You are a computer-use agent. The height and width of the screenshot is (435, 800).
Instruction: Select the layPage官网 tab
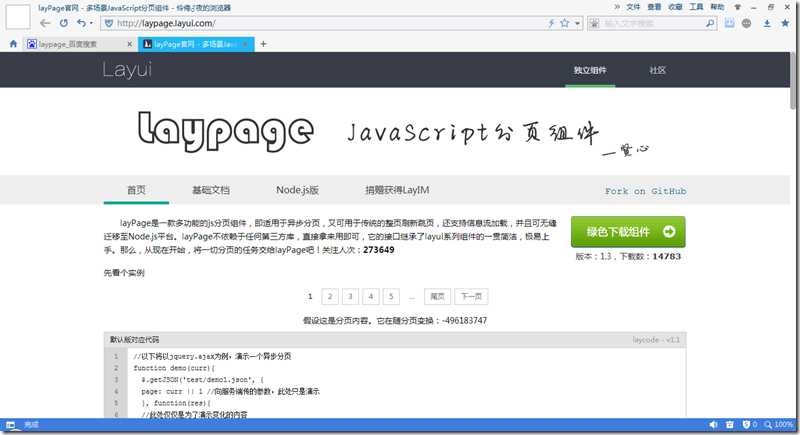click(x=194, y=44)
